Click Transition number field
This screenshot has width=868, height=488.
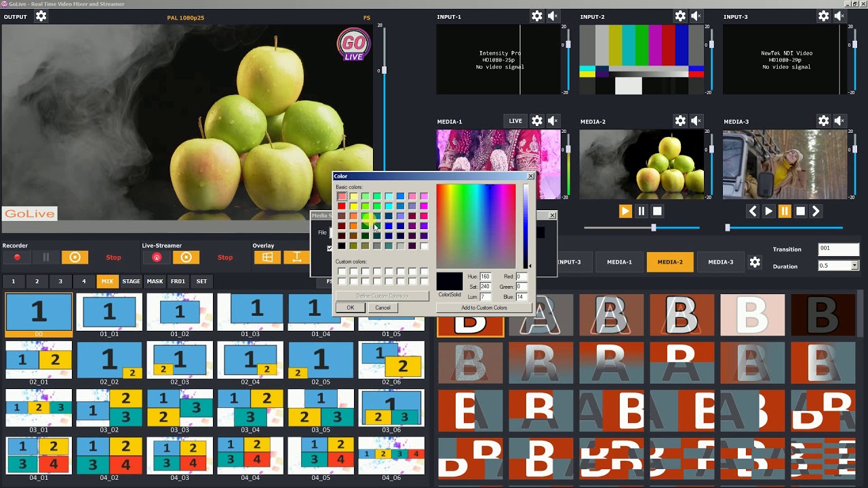point(839,249)
